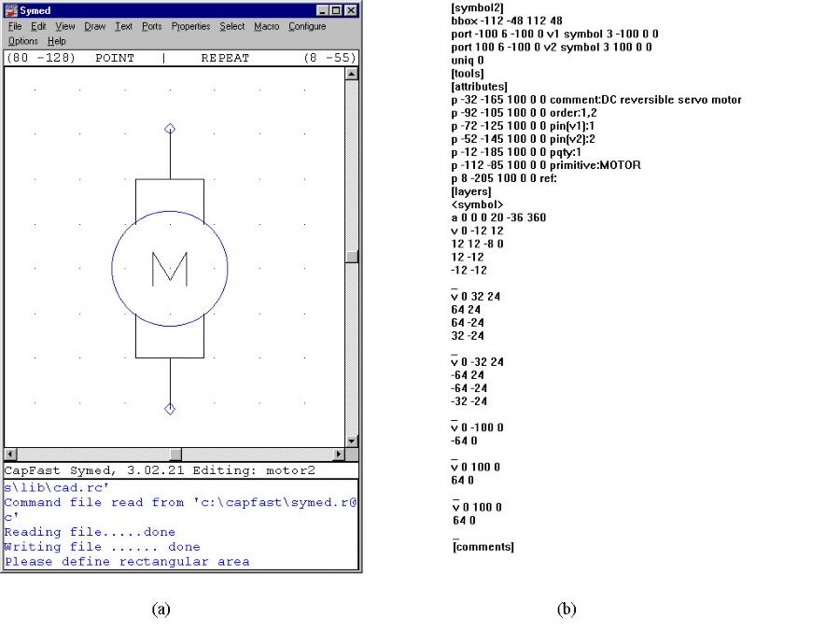
Task: Click the vertical scrollbar thumb
Action: click(x=352, y=257)
